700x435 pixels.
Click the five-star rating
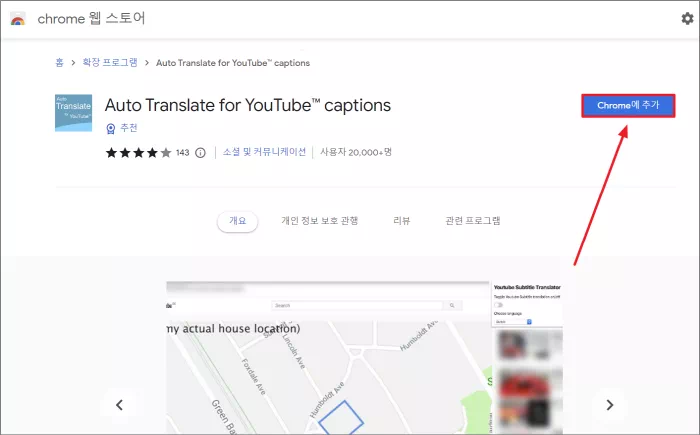[x=138, y=153]
